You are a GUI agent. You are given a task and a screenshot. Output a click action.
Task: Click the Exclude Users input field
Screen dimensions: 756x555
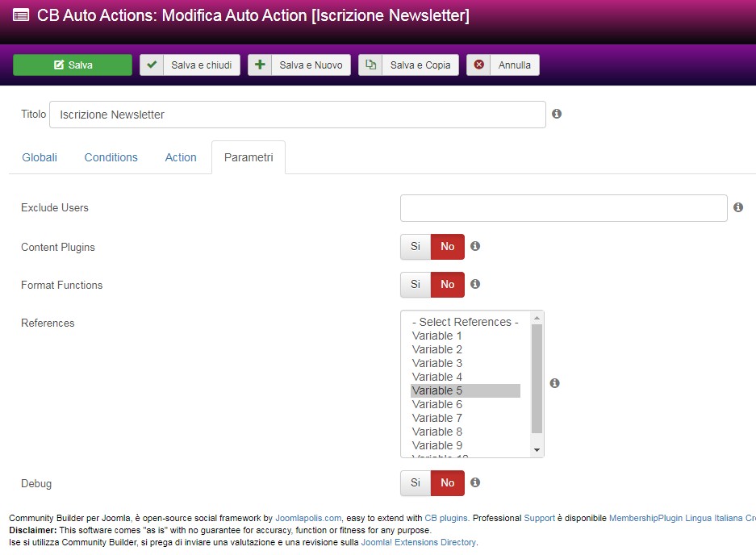(x=564, y=208)
